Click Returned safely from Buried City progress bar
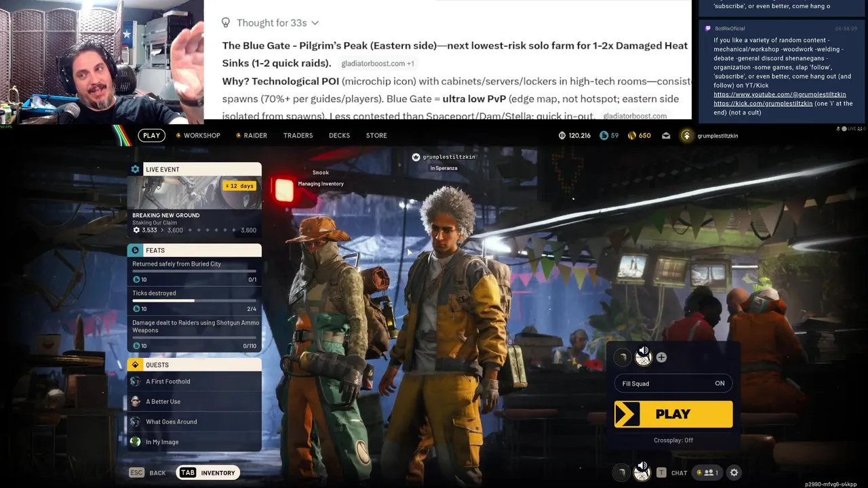Screen dimensions: 868x488 pos(194,271)
